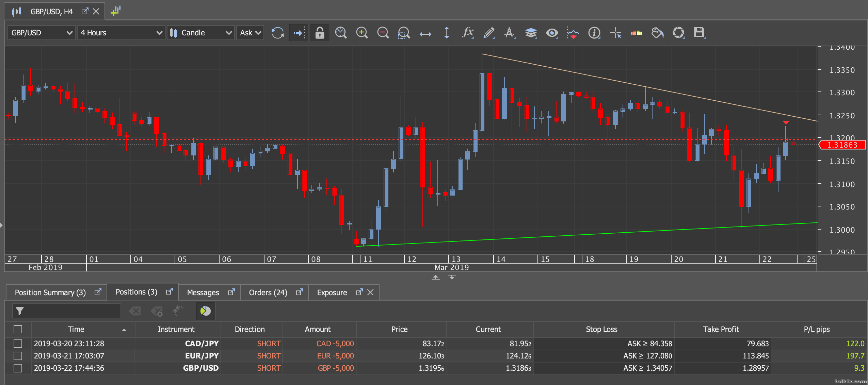Click the positions filter input field

click(x=67, y=311)
